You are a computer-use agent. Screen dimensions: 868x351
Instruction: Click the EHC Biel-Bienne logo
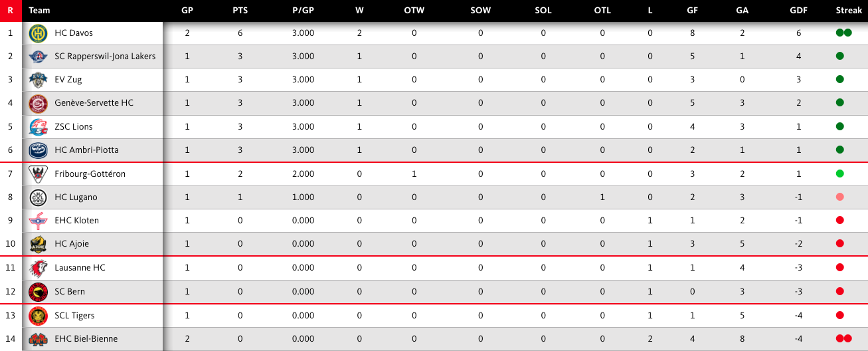tap(39, 339)
